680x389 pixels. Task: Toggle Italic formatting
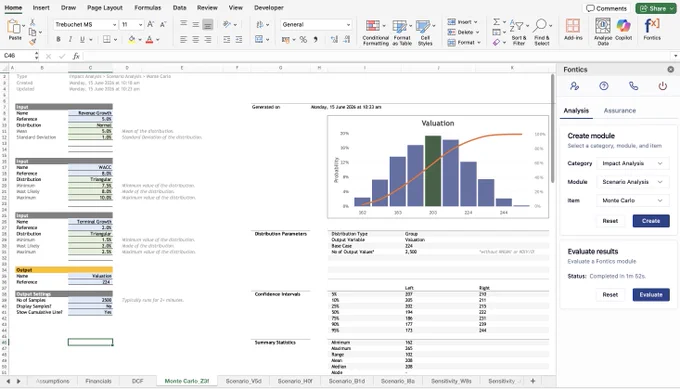70,39
